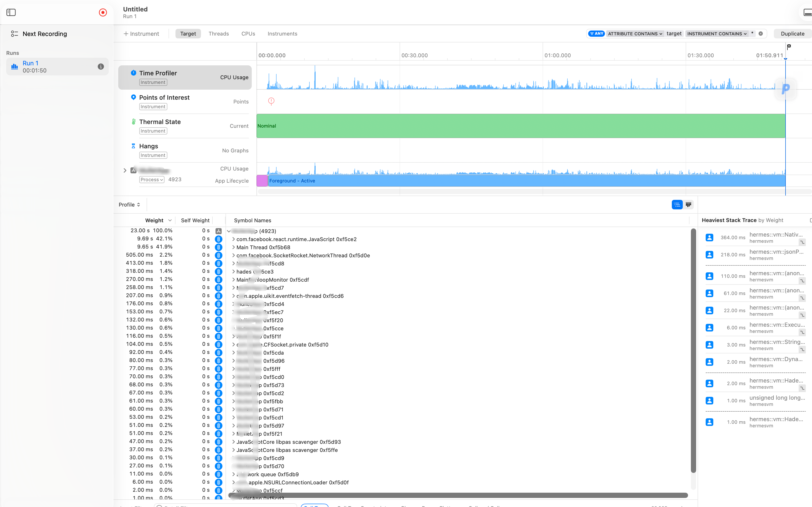Switch to the Threads tab
This screenshot has height=507, width=812.
tap(219, 34)
